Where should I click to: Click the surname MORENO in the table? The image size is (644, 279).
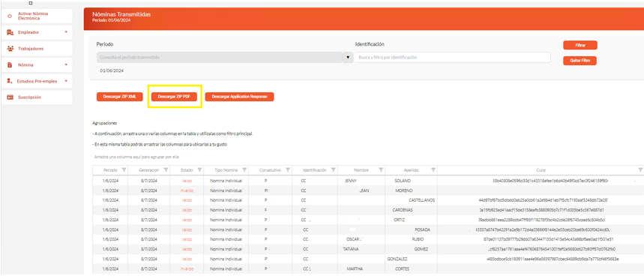(404, 190)
